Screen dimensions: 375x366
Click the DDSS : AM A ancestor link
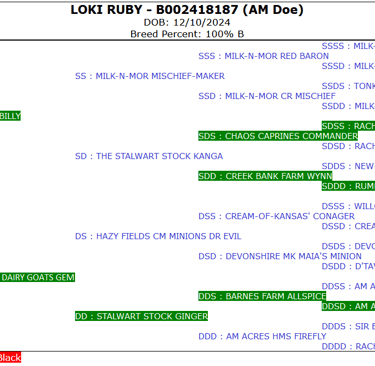[348, 286]
